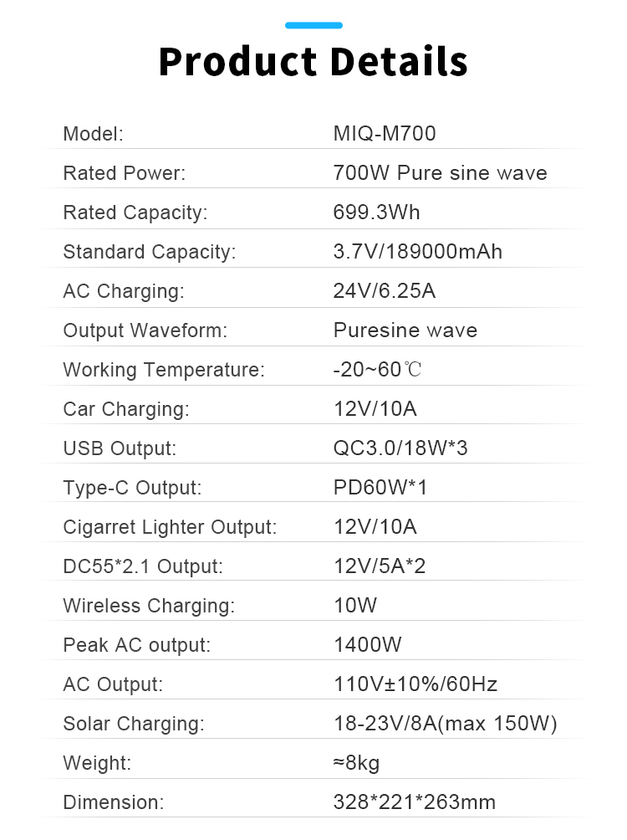The image size is (627, 840).
Task: Select the 24V/6.25A AC charging value
Action: point(384,291)
